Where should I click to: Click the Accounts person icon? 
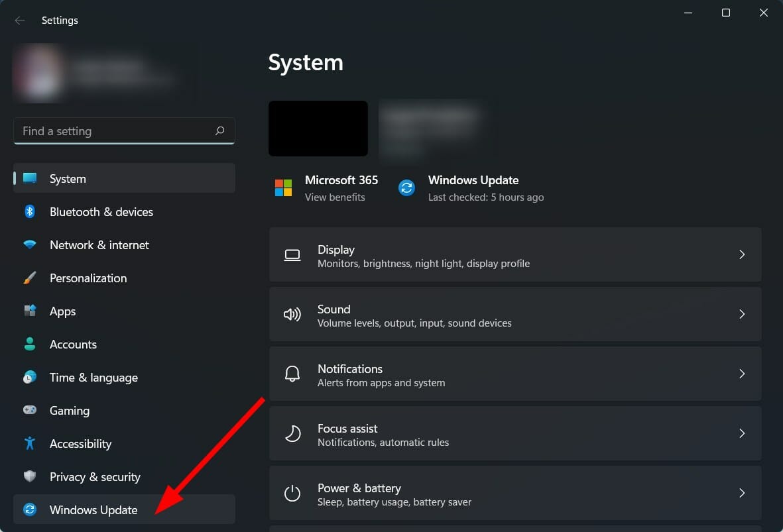coord(30,344)
